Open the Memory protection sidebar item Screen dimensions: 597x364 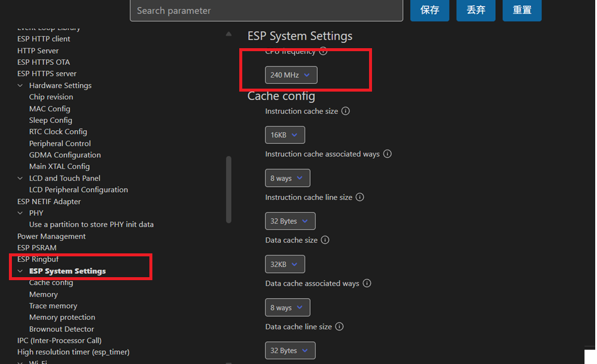point(62,317)
